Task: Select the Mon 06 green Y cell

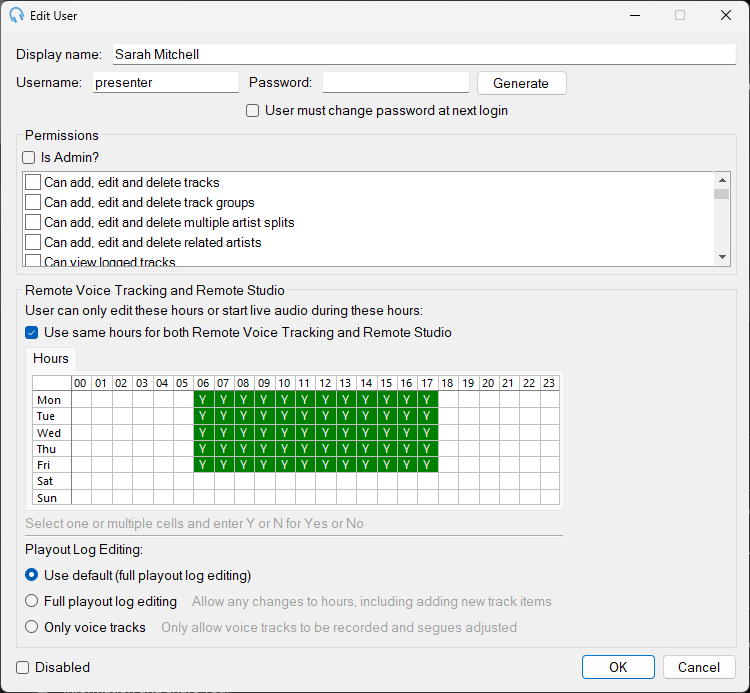Action: [204, 400]
